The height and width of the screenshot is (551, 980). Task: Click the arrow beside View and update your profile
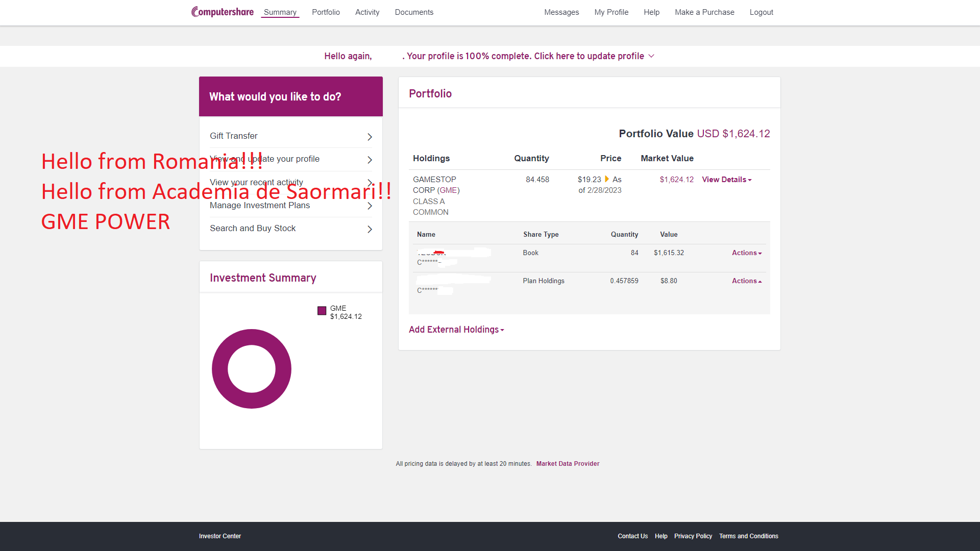tap(370, 160)
